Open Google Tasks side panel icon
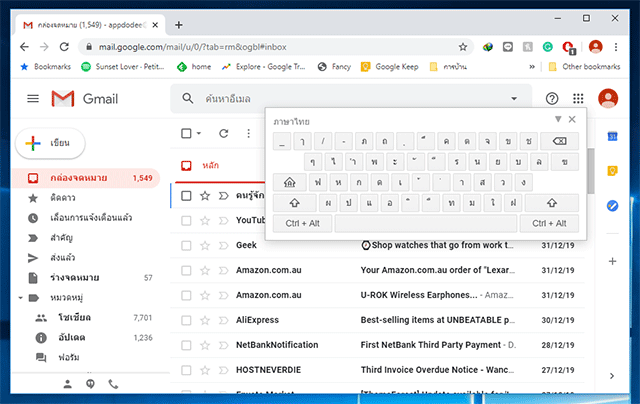Viewport: 640px width, 404px height. tap(612, 206)
